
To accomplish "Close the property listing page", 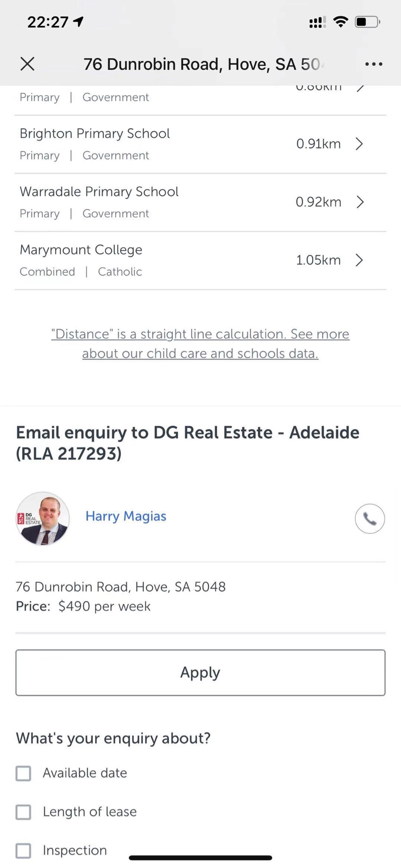I will pyautogui.click(x=27, y=64).
